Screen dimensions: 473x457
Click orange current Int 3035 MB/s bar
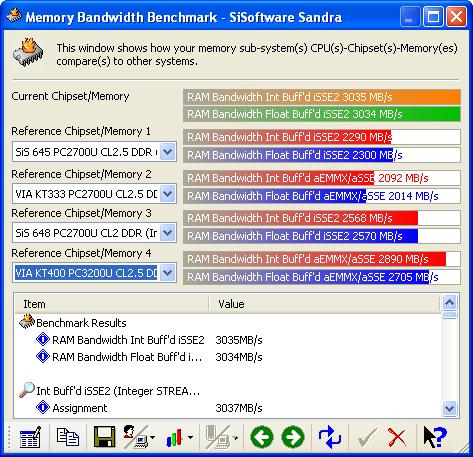(322, 97)
